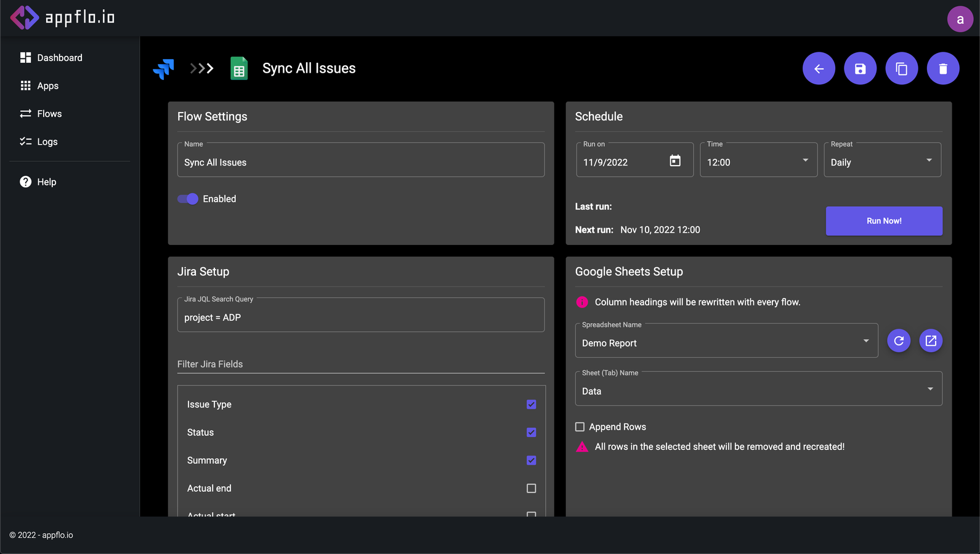980x554 pixels.
Task: Delete the flow with trash icon
Action: pyautogui.click(x=942, y=68)
